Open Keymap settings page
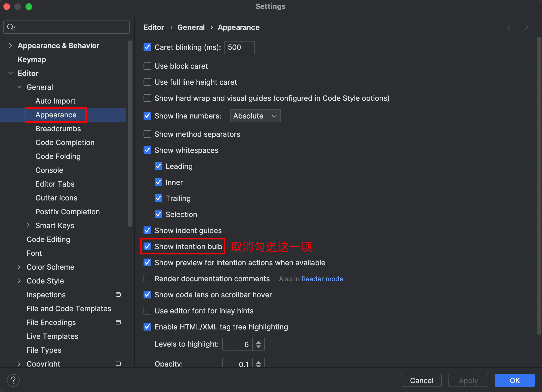The image size is (542, 392). (x=32, y=59)
